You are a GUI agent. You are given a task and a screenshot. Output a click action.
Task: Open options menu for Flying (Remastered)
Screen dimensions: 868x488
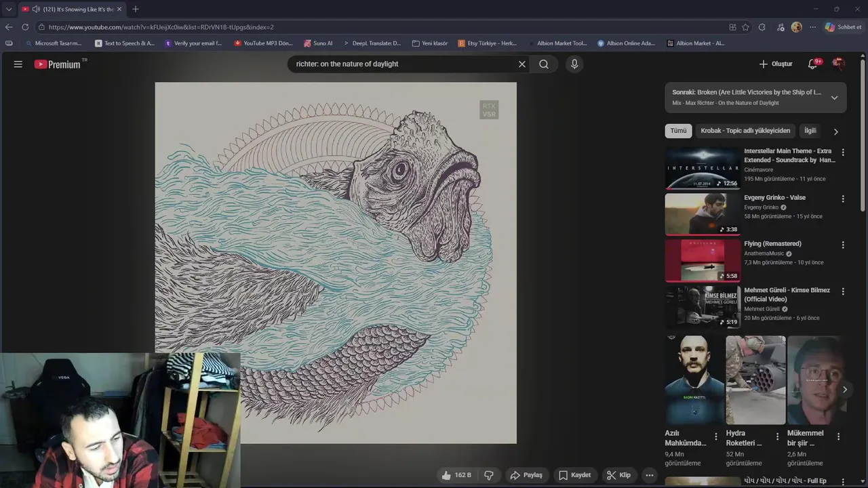[x=843, y=245]
